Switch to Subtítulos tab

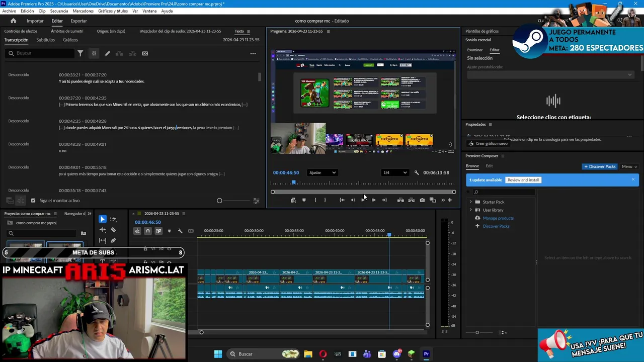tap(45, 40)
